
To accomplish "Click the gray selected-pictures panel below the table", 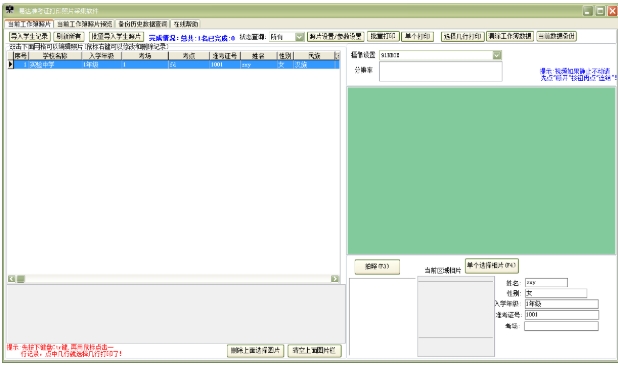I will 176,314.
